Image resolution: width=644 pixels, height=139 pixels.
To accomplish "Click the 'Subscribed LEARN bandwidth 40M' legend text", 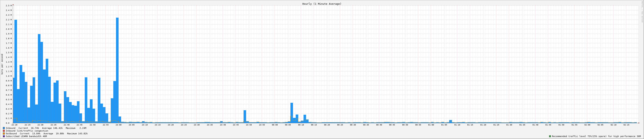I will pos(26,136).
